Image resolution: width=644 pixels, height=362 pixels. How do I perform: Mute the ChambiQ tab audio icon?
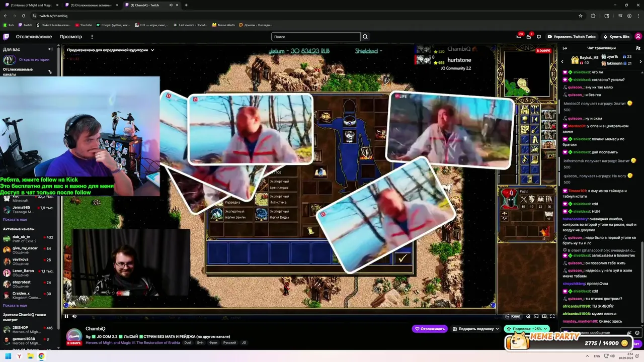pyautogui.click(x=171, y=5)
